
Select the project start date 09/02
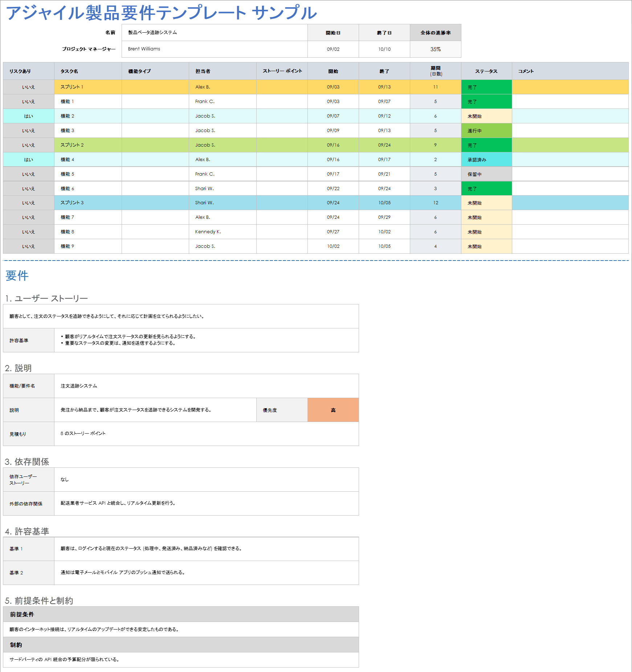[x=333, y=49]
